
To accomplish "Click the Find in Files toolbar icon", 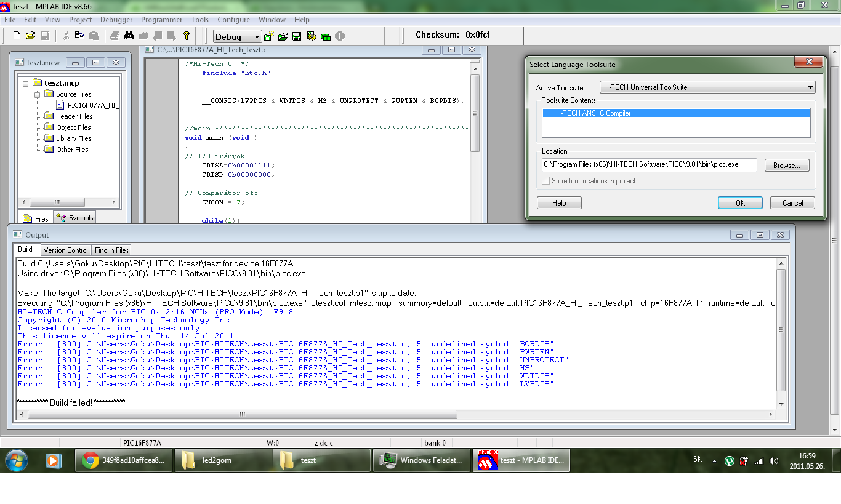I will [x=143, y=36].
